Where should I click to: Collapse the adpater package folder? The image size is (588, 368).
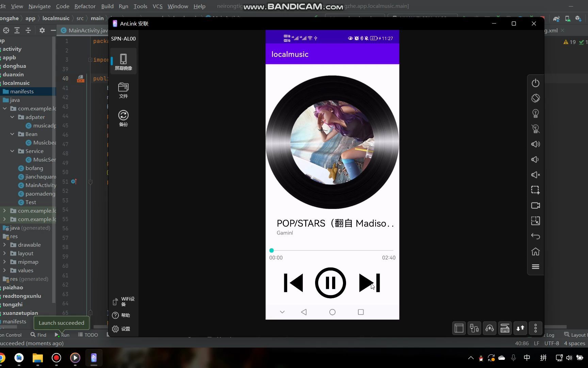point(12,117)
